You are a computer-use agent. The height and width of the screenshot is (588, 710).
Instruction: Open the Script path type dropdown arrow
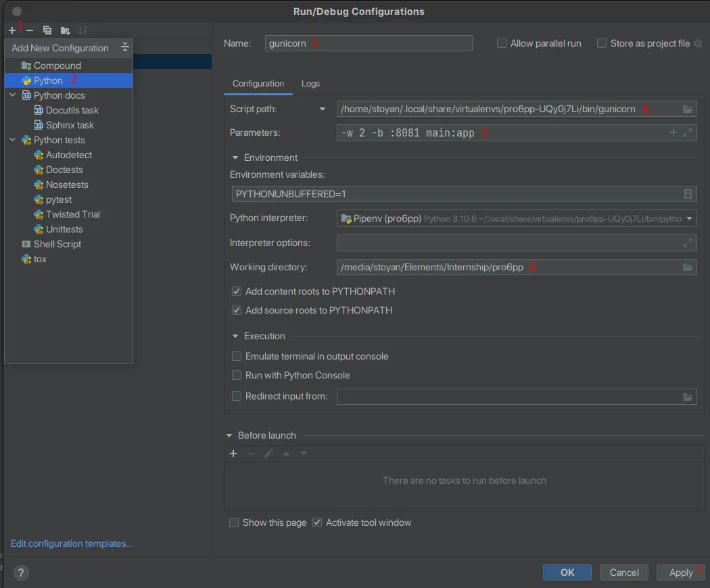(x=323, y=109)
